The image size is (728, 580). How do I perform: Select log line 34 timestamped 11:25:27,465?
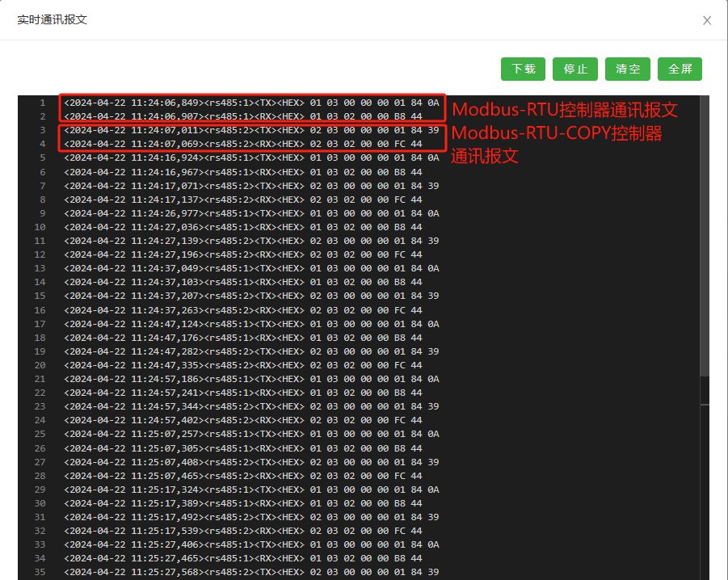point(243,558)
